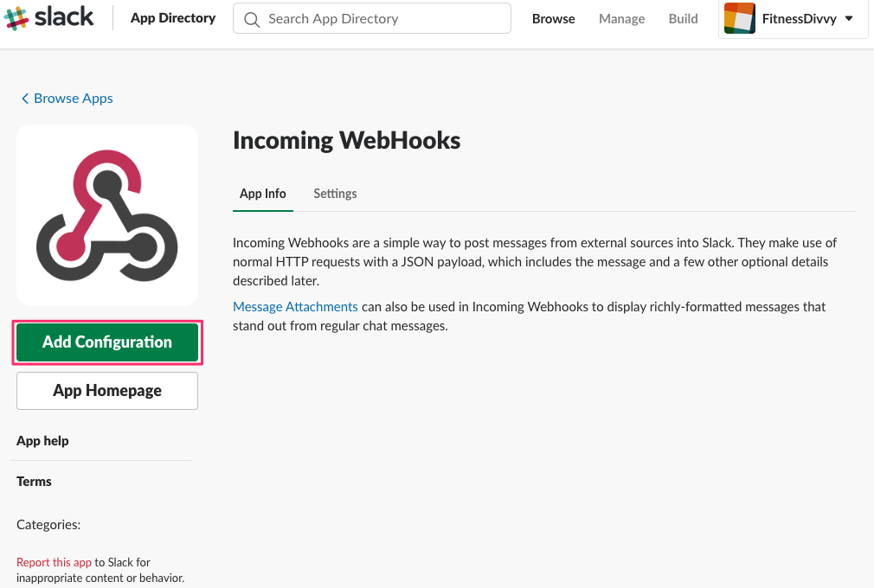
Task: Click the Incoming WebHooks app logo
Action: pos(107,215)
